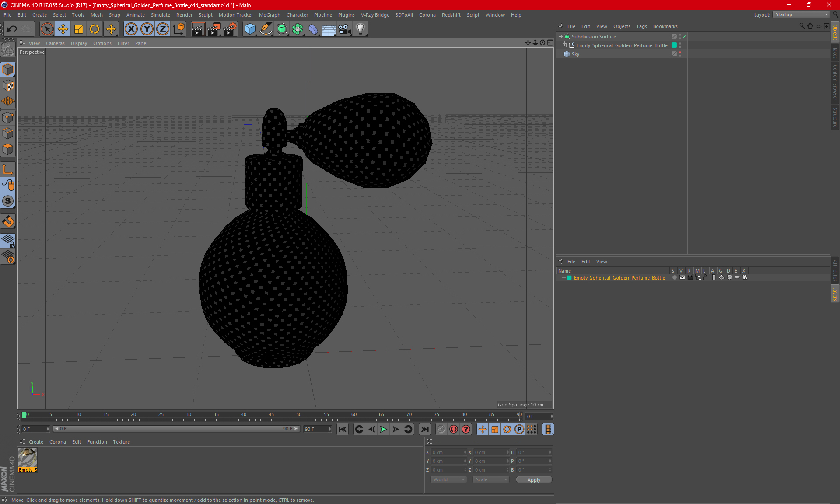
Task: Open the World coordinate dropdown
Action: (x=448, y=479)
